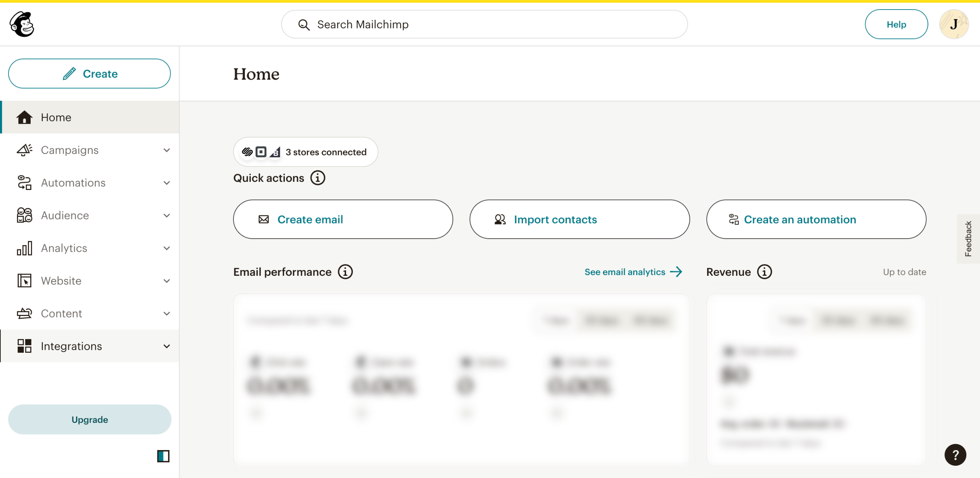Click the Mailchimp Freddie logo
The width and height of the screenshot is (980, 478).
[22, 24]
